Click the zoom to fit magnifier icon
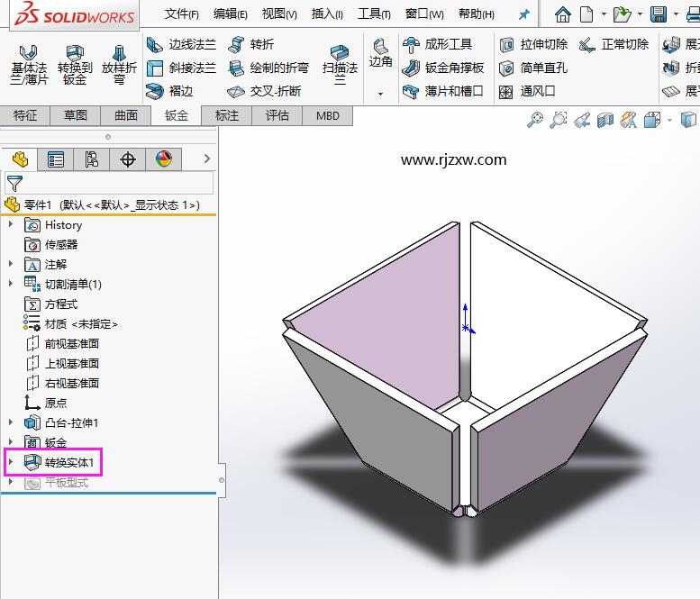 click(x=535, y=120)
